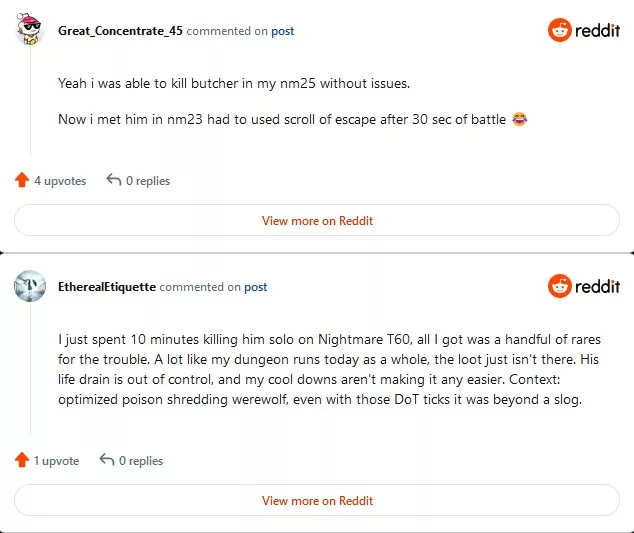
Task: Click Reddit logo on first comment
Action: click(583, 30)
